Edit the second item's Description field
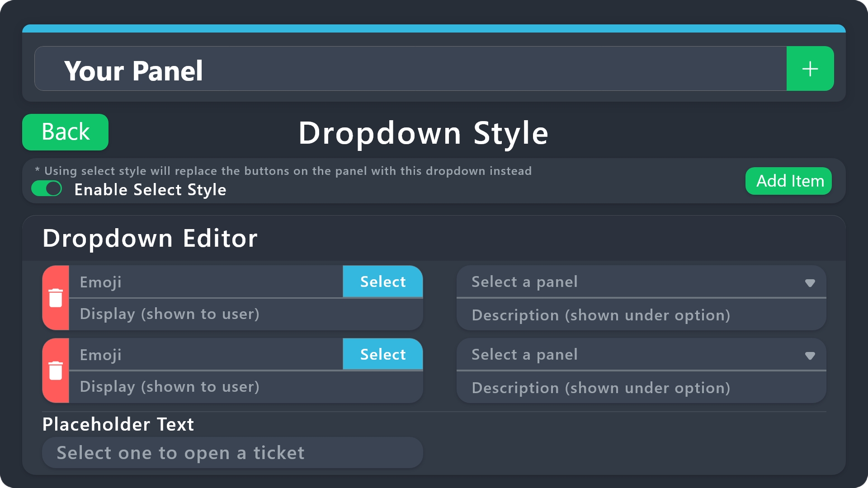Viewport: 868px width, 488px height. (x=641, y=388)
